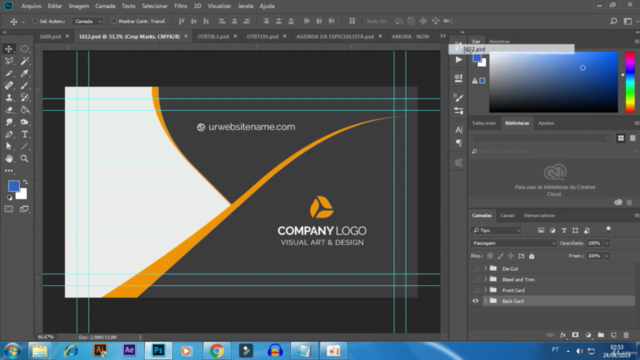The height and width of the screenshot is (360, 640).
Task: Pick a color in the color field
Action: click(553, 82)
